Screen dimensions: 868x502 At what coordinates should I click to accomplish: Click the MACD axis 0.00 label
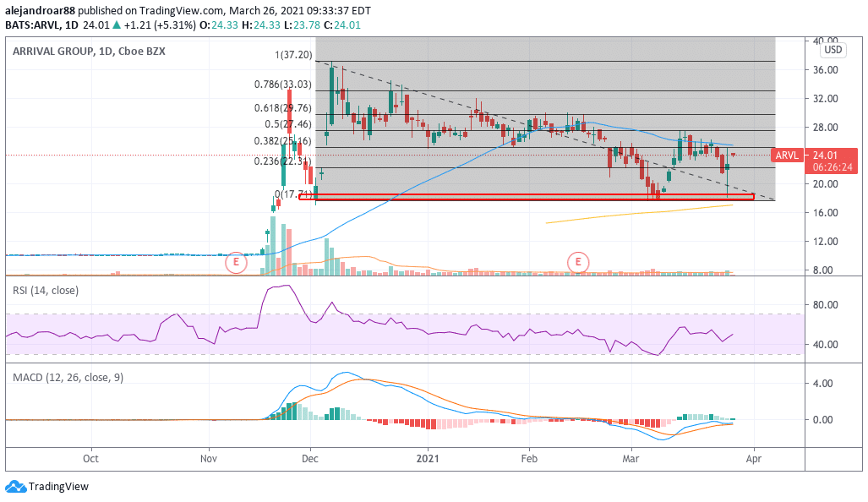click(x=823, y=419)
